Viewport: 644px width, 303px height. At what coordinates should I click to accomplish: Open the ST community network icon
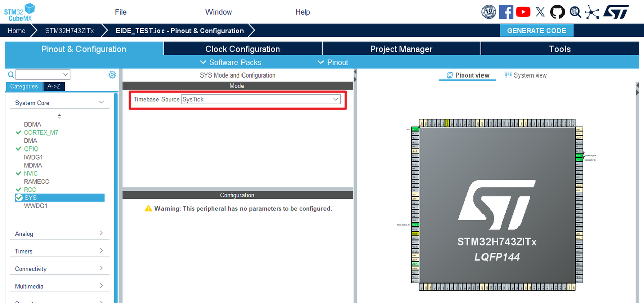592,12
